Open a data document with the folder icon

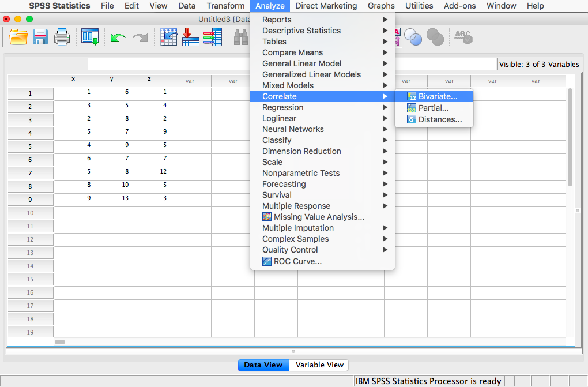[18, 37]
